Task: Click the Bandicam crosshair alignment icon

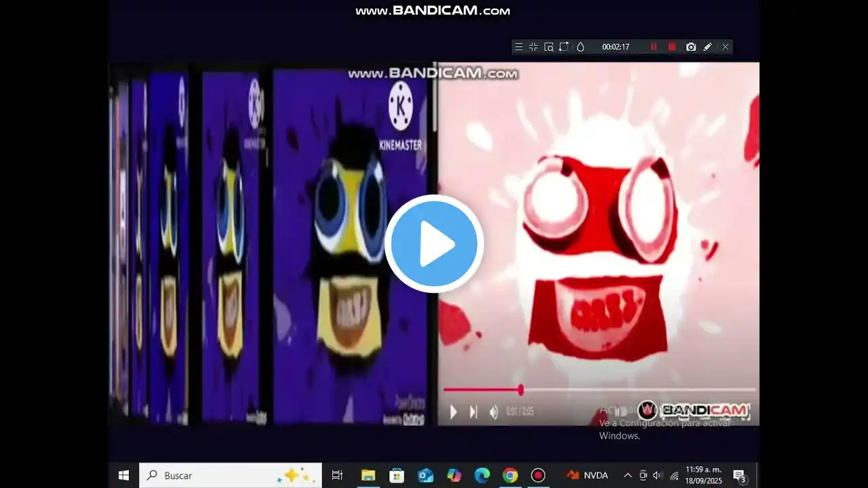Action: point(533,47)
